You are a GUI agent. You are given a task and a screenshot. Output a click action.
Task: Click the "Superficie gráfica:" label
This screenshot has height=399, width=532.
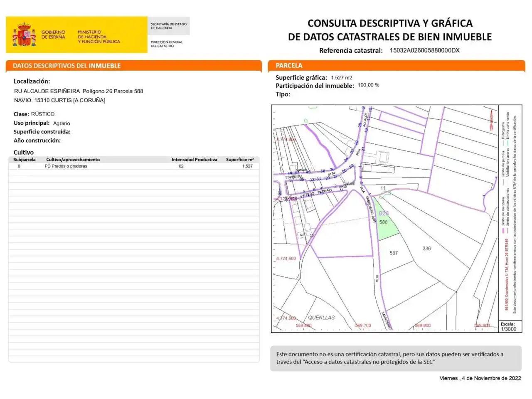[301, 77]
